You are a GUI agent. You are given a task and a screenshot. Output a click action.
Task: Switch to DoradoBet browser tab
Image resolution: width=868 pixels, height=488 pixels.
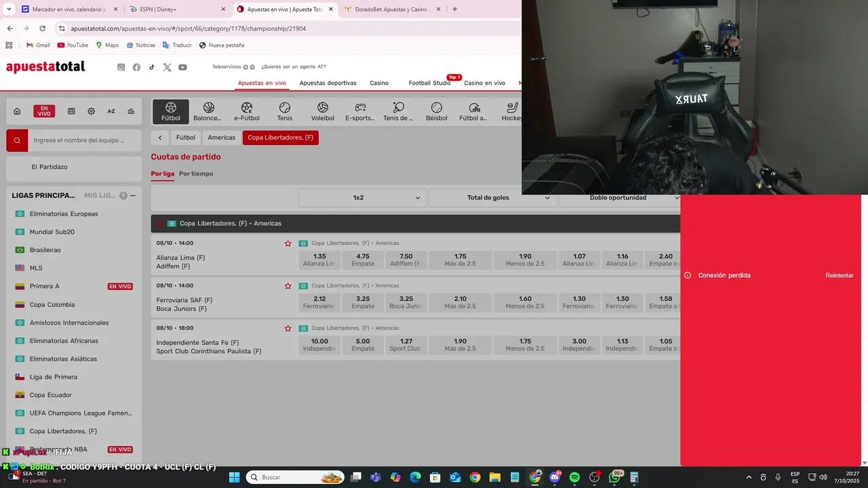pyautogui.click(x=393, y=9)
